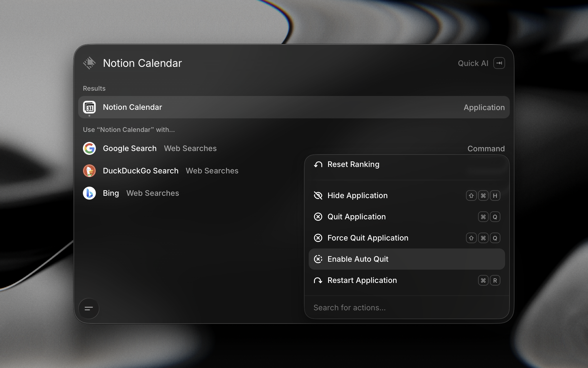Choose Hide Application from the action menu
Image resolution: width=588 pixels, height=368 pixels.
[x=407, y=195]
